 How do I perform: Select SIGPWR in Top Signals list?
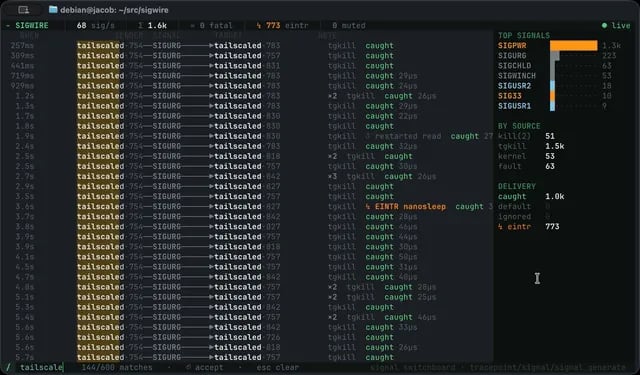pos(512,45)
